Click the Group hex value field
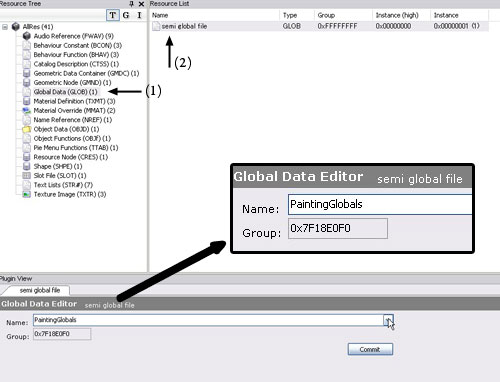 [62, 334]
